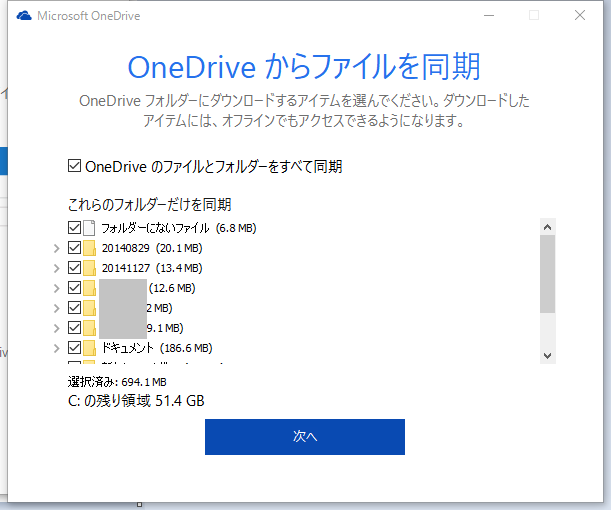Expand the 9.1 MB folder chevron
Viewport: 611px width, 510px height.
click(57, 328)
